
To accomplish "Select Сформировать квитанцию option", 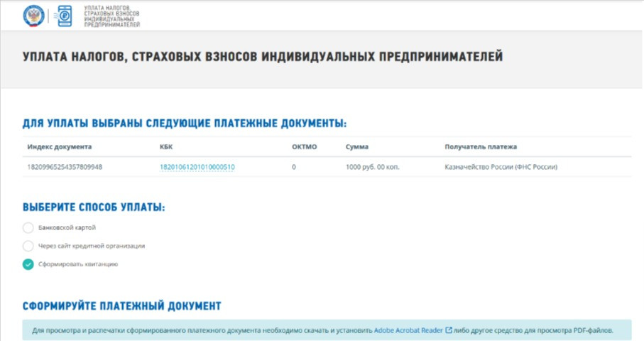I will [28, 264].
